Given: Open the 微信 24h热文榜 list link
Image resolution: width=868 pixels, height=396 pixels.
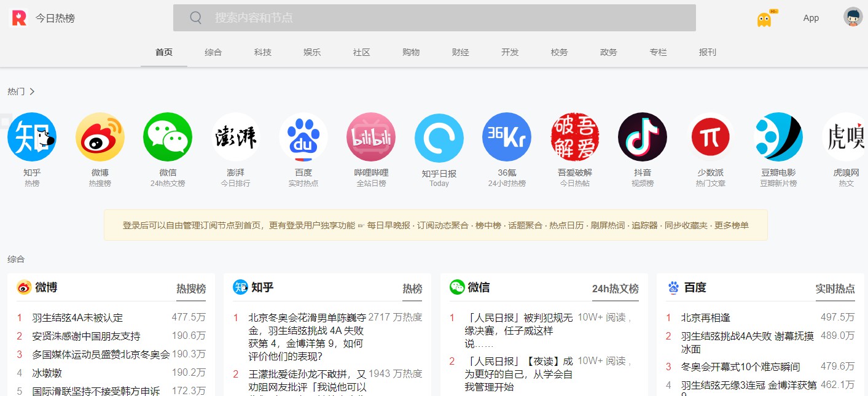Looking at the screenshot, I should tap(616, 289).
